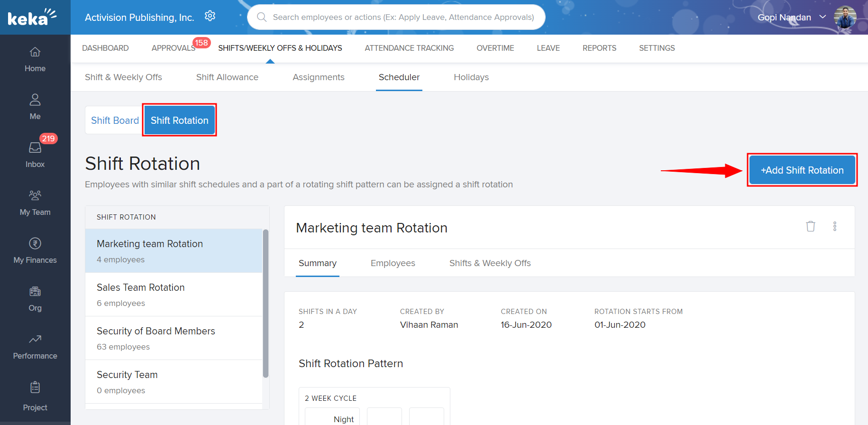The height and width of the screenshot is (425, 868).
Task: Go to My Team in sidebar
Action: pyautogui.click(x=35, y=203)
